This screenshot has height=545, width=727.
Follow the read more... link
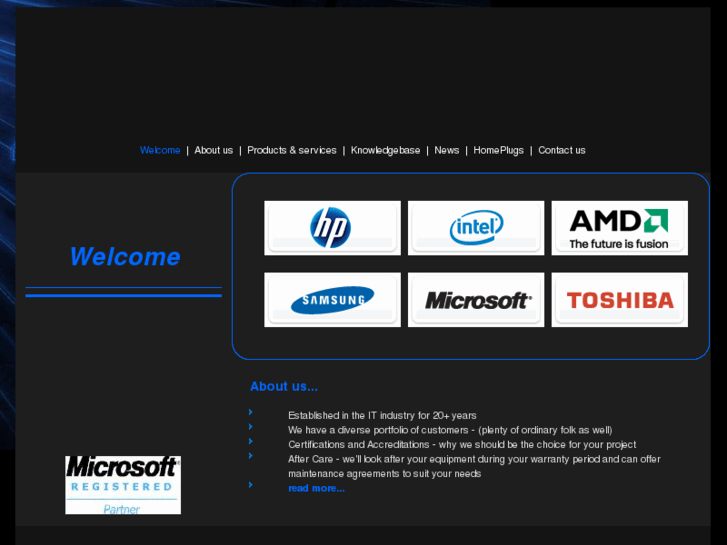(x=316, y=488)
